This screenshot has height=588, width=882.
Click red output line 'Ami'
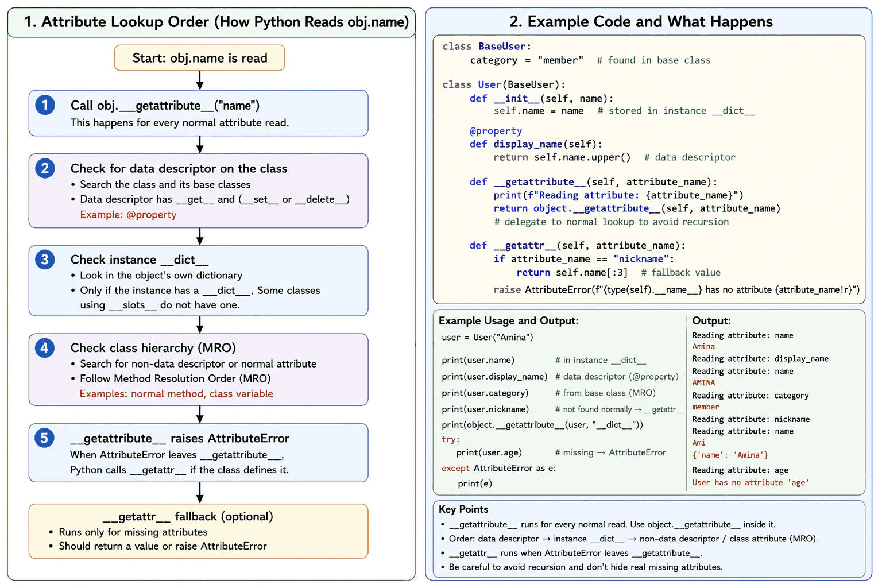click(x=699, y=443)
